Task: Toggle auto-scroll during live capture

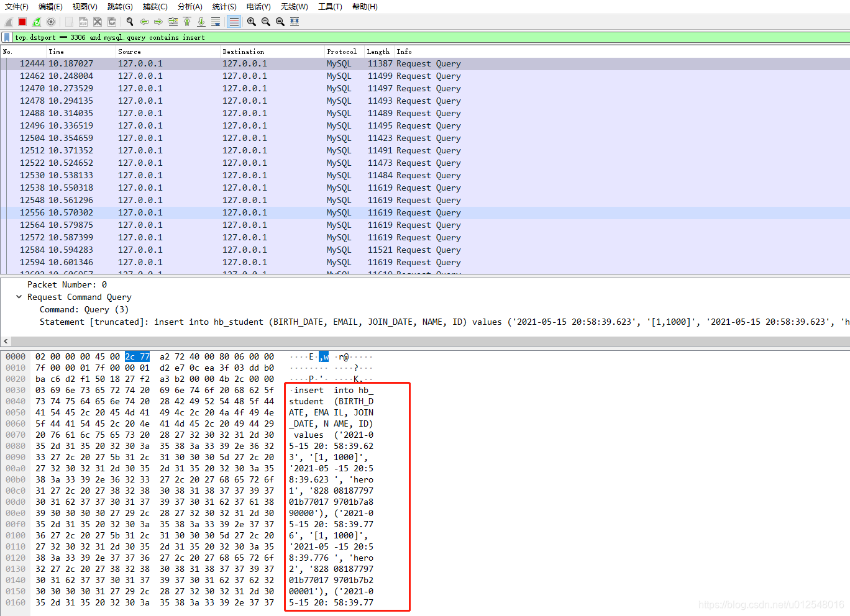Action: pos(216,22)
